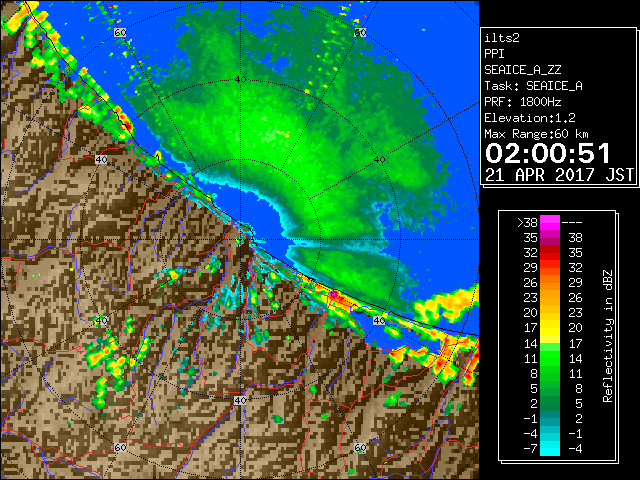Click the 'SEAICE_A_ZZ' product name
640x480 pixels.
coord(523,70)
